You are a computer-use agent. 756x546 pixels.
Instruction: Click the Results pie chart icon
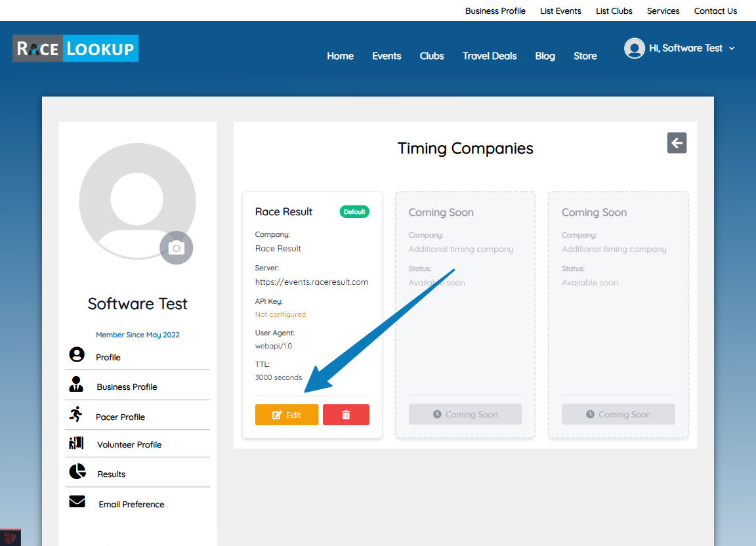coord(77,472)
